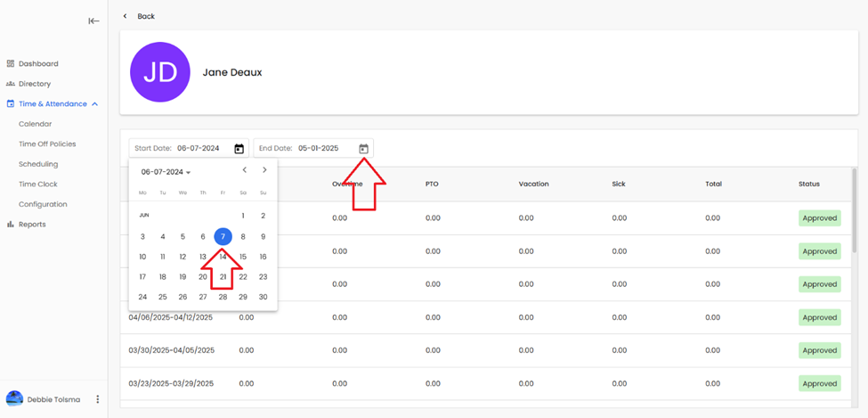868x418 pixels.
Task: Click the Directory people icon
Action: [11, 84]
